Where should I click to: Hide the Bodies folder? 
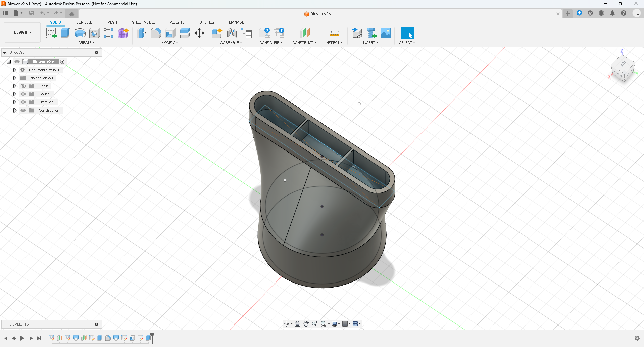pos(23,94)
